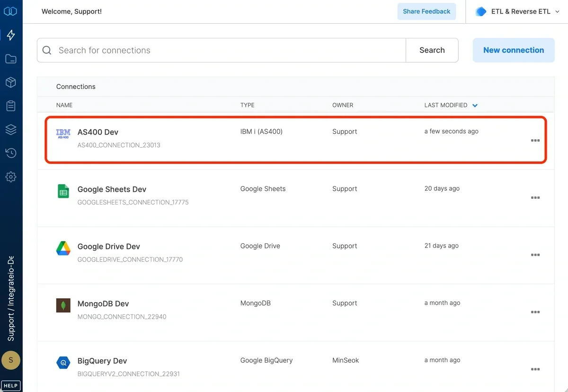Sort by the OWNER column header
This screenshot has width=568, height=392.
[x=343, y=105]
